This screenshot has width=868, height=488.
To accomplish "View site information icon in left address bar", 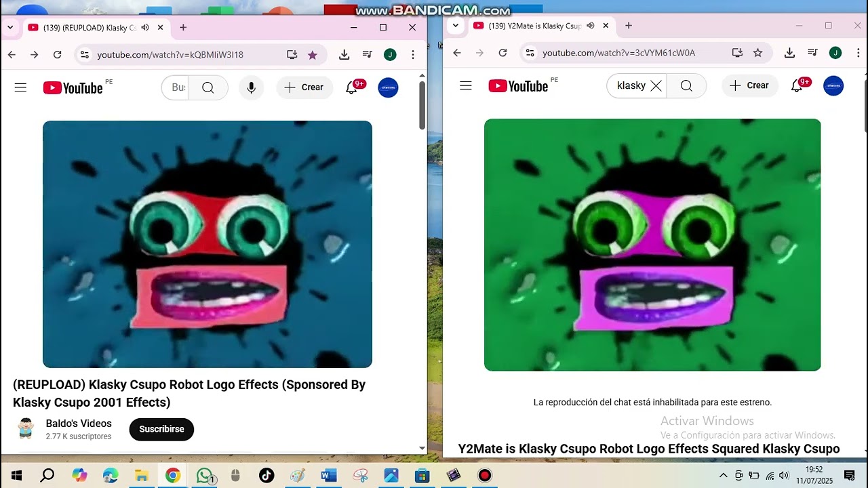I will coord(84,55).
